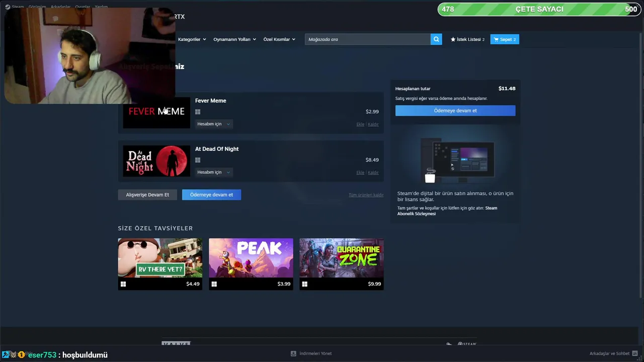The width and height of the screenshot is (644, 362).
Task: Open Arkadaşlar ve Sohbet text
Action: pyautogui.click(x=609, y=353)
